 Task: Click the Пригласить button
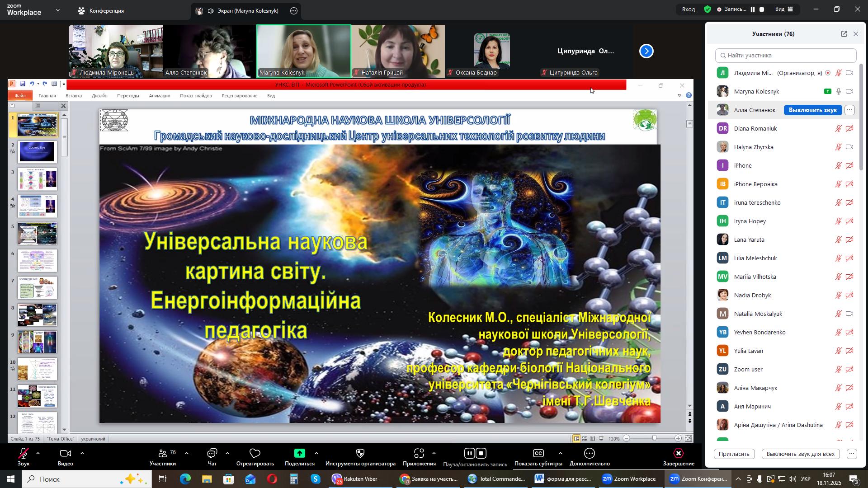click(x=734, y=454)
